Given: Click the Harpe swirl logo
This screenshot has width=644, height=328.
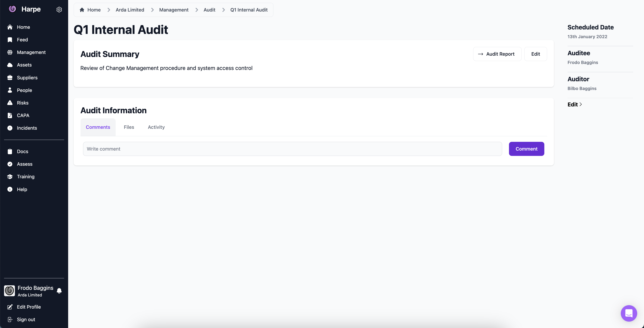Looking at the screenshot, I should click(12, 9).
